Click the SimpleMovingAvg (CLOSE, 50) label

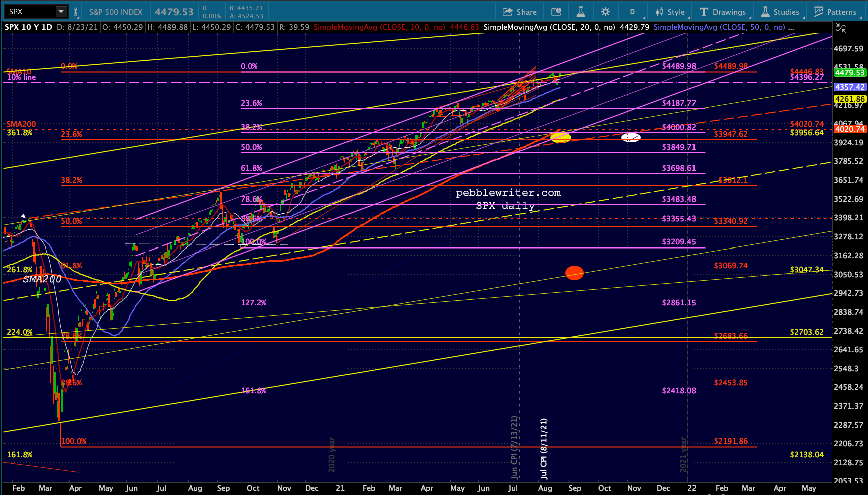pos(720,27)
